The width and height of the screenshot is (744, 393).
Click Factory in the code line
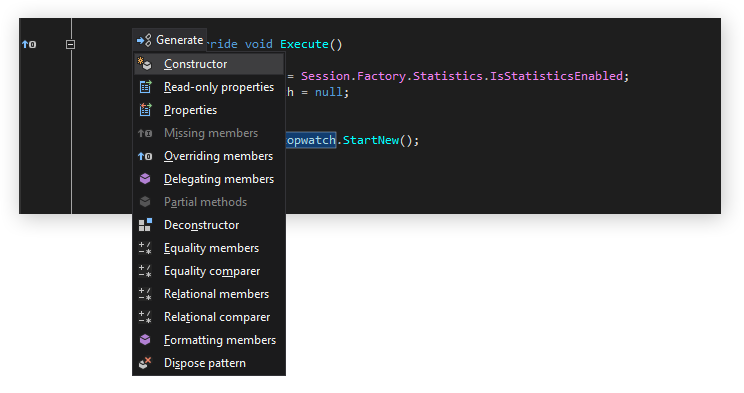tap(381, 76)
